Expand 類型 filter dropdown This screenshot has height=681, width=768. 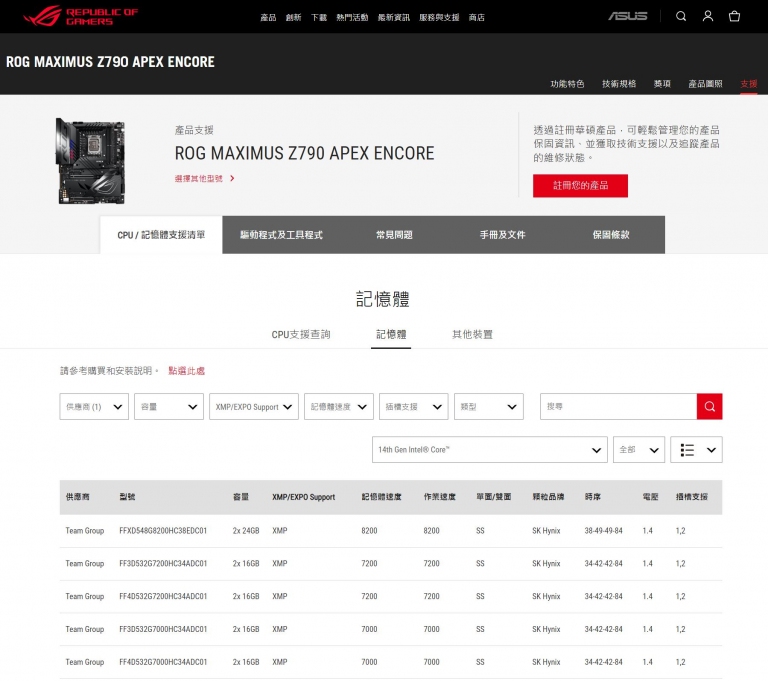coord(489,407)
